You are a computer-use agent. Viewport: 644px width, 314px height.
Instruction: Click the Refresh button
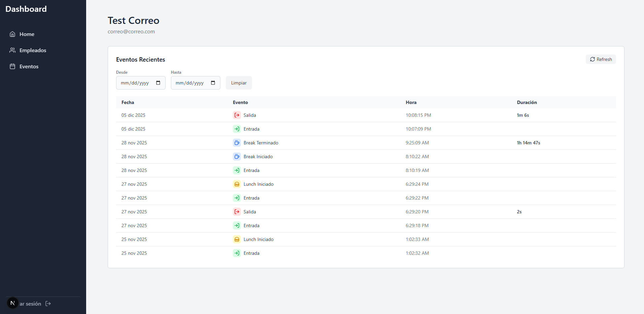point(601,59)
